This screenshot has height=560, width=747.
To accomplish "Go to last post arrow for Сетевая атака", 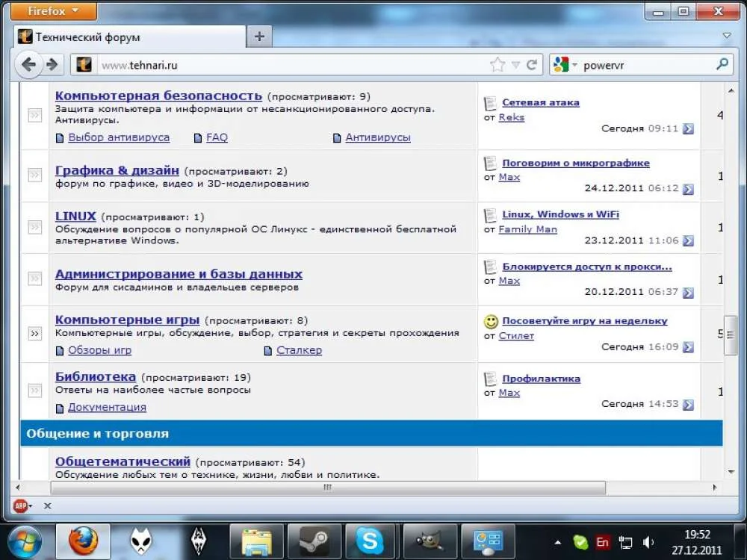I will [x=688, y=128].
